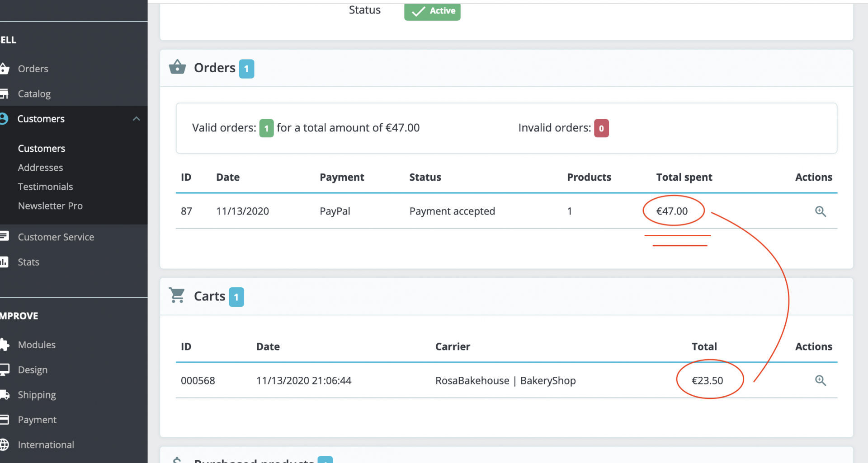This screenshot has height=463, width=868.
Task: Click the valid orders count badge
Action: pos(266,128)
